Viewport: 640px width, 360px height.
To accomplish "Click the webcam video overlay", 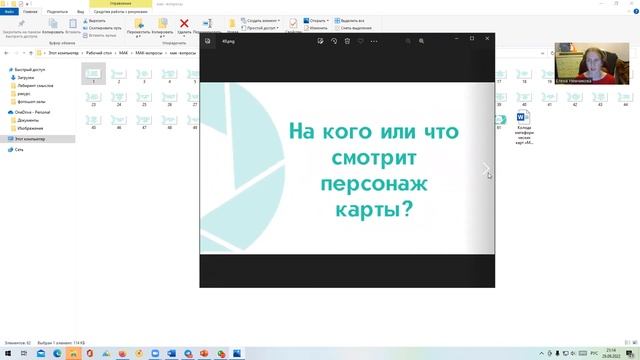I will tap(592, 64).
